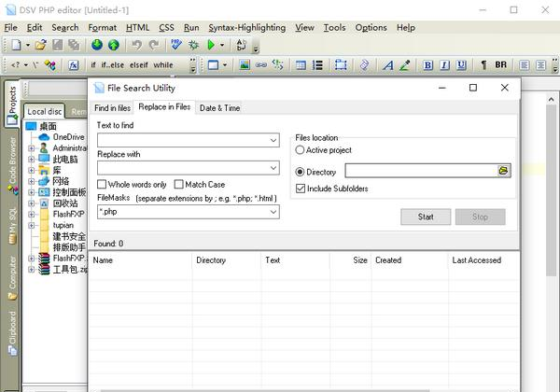Click the dashed selection frame icon
The image size is (560, 392).
tap(341, 65)
